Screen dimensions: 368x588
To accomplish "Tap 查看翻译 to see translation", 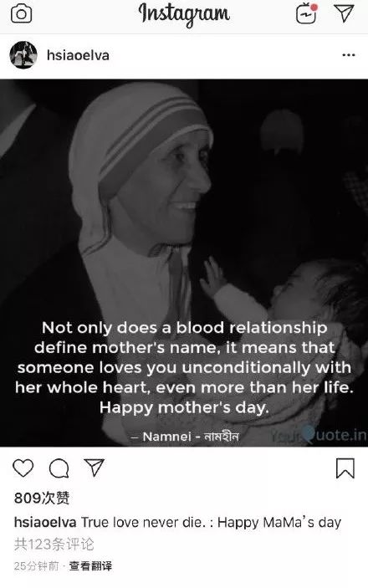I will pyautogui.click(x=90, y=566).
